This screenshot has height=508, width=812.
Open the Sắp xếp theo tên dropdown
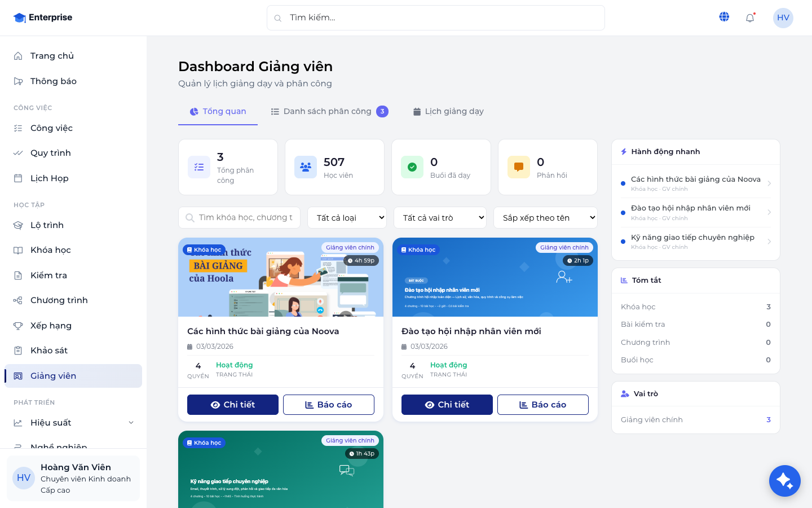546,218
